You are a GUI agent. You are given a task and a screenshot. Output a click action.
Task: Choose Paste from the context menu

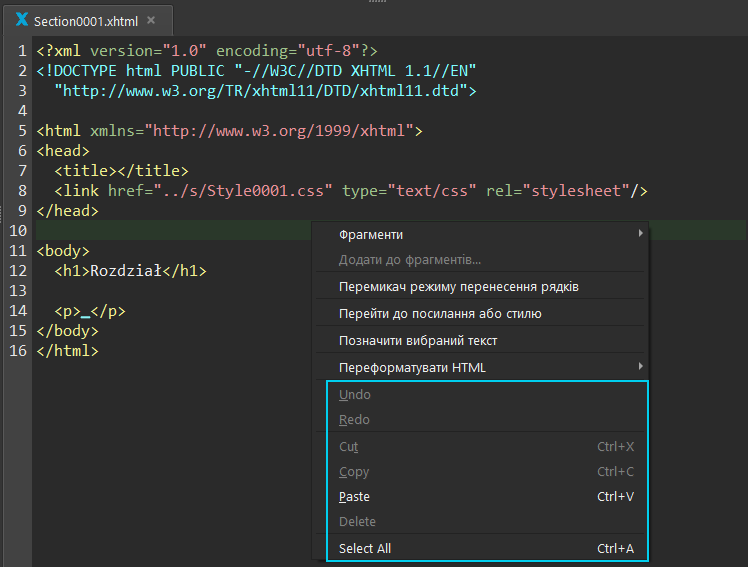(x=355, y=497)
